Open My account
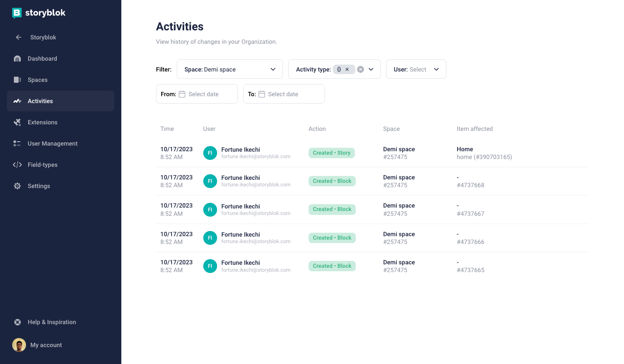The height and width of the screenshot is (364, 624). pos(61,345)
